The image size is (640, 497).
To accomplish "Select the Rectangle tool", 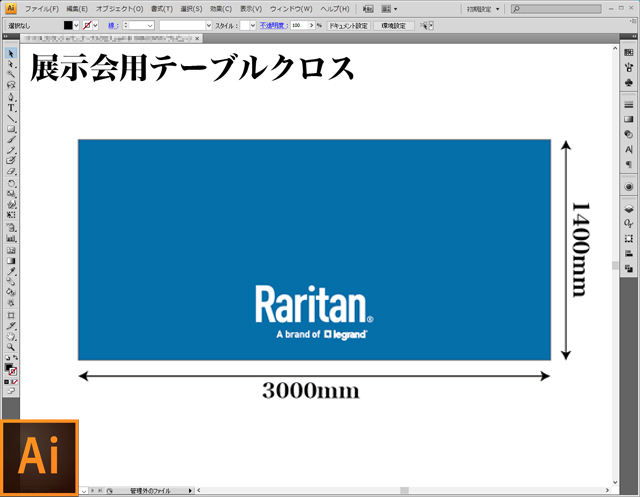I will click(x=11, y=129).
